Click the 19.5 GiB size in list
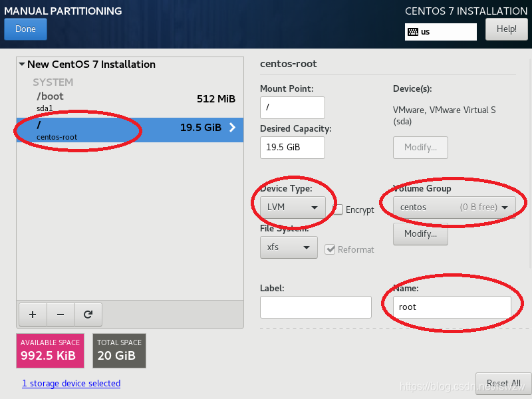 (x=201, y=128)
